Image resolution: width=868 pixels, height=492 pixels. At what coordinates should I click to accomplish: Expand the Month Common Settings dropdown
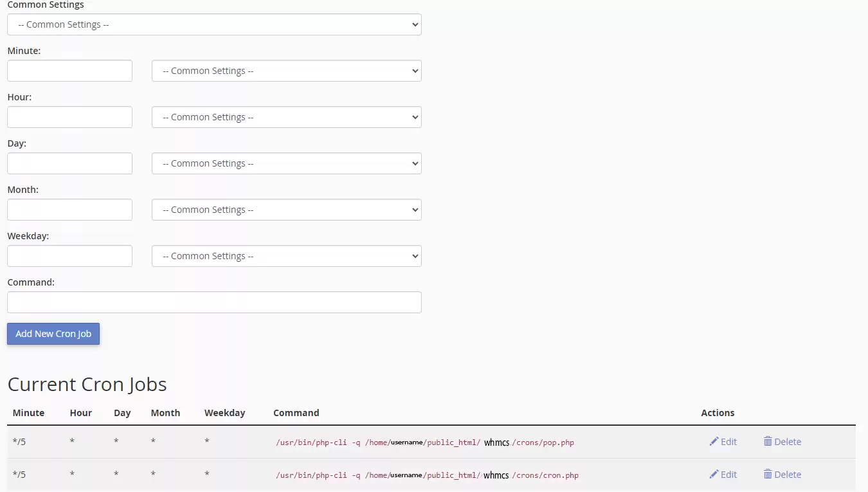[x=286, y=210]
